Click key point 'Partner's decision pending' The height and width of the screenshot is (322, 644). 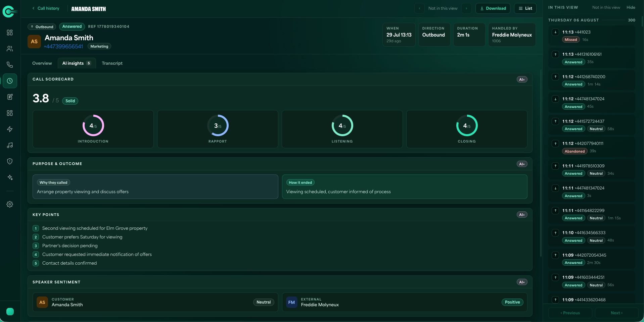click(x=70, y=246)
